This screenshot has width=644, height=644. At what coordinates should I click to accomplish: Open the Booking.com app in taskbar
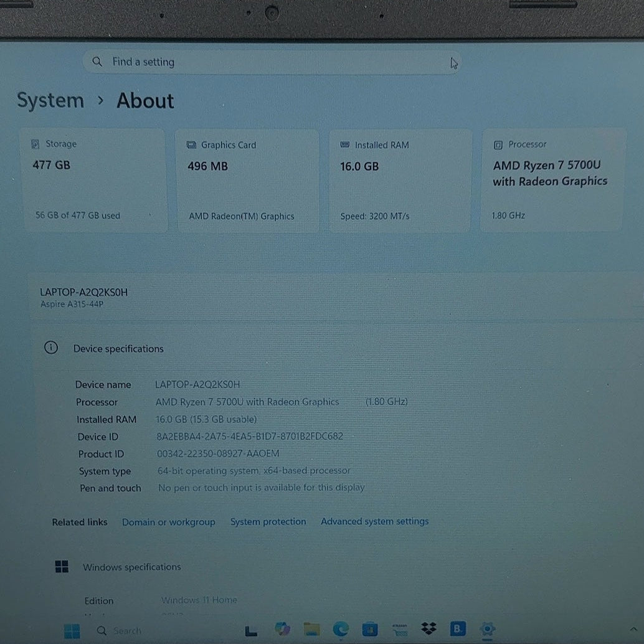pos(458,628)
